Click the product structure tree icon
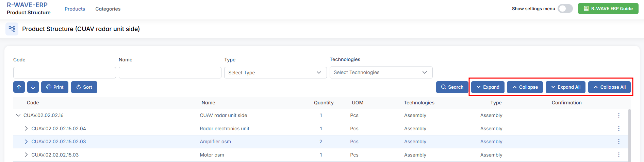644x162 pixels. 12,29
